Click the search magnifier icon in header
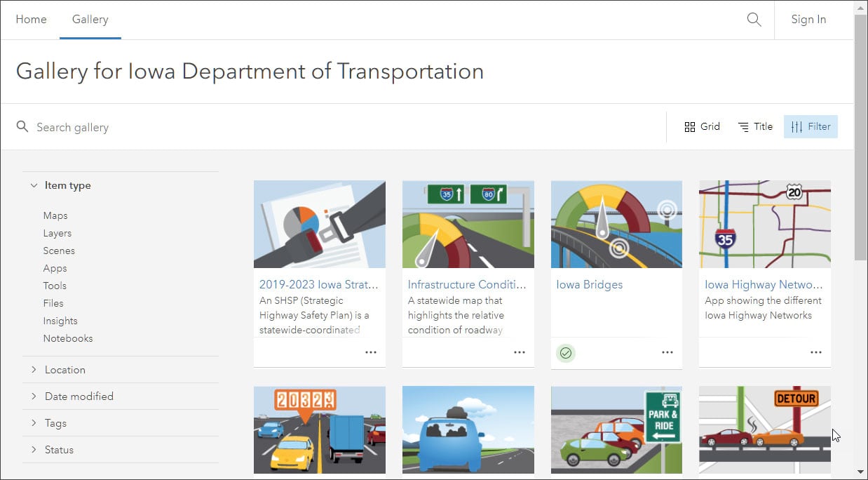 pos(754,20)
